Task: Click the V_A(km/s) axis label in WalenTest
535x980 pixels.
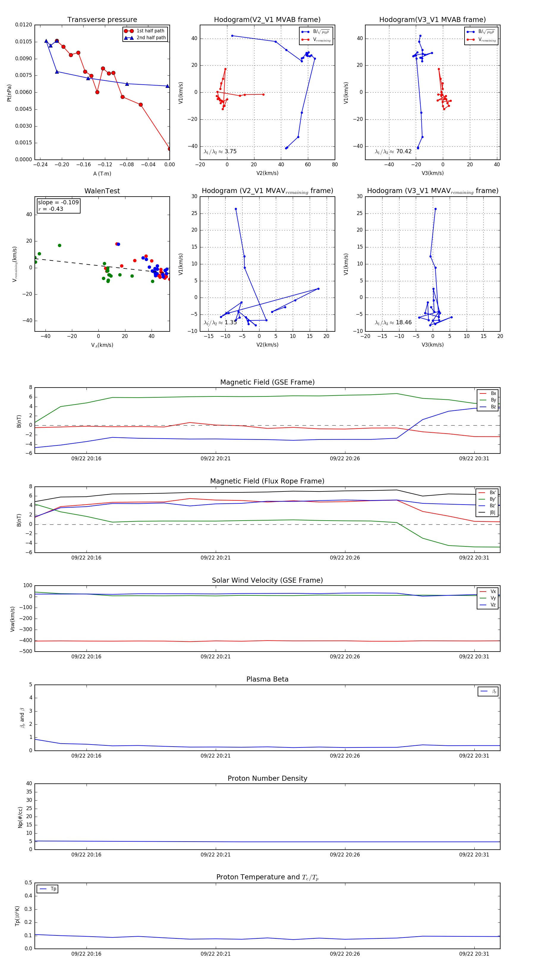Action: (102, 345)
